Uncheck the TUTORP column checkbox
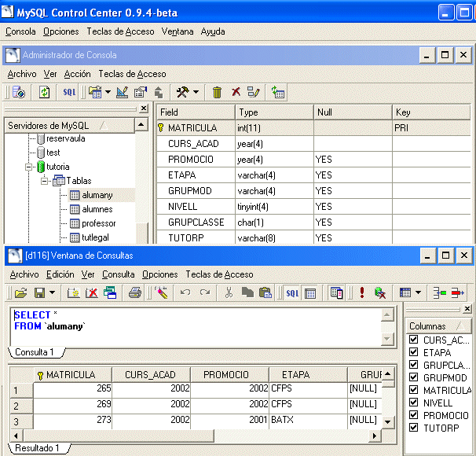The image size is (476, 456). coord(413,428)
